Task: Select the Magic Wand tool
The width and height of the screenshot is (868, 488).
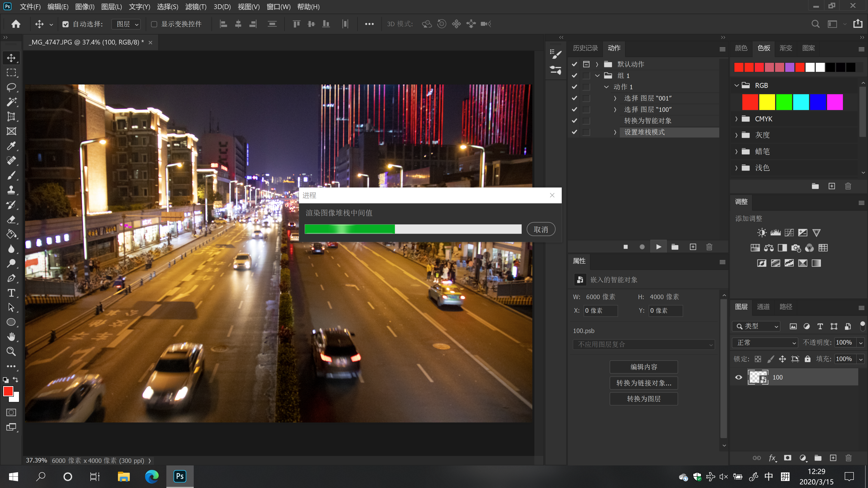Action: point(11,102)
